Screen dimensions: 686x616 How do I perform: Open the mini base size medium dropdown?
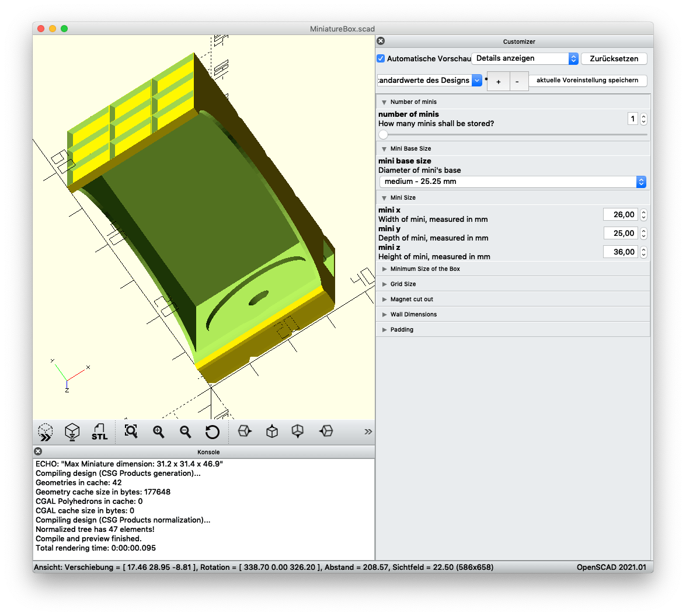[513, 182]
